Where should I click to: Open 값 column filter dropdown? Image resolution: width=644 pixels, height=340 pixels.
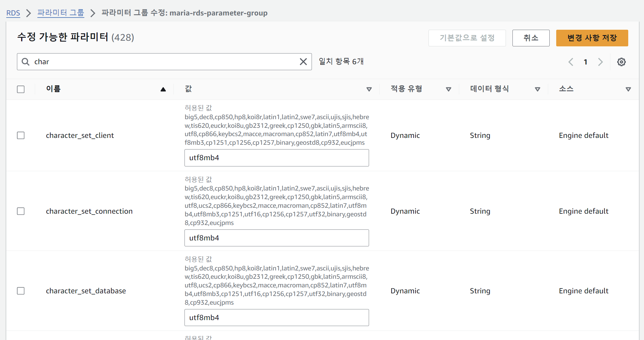click(369, 89)
